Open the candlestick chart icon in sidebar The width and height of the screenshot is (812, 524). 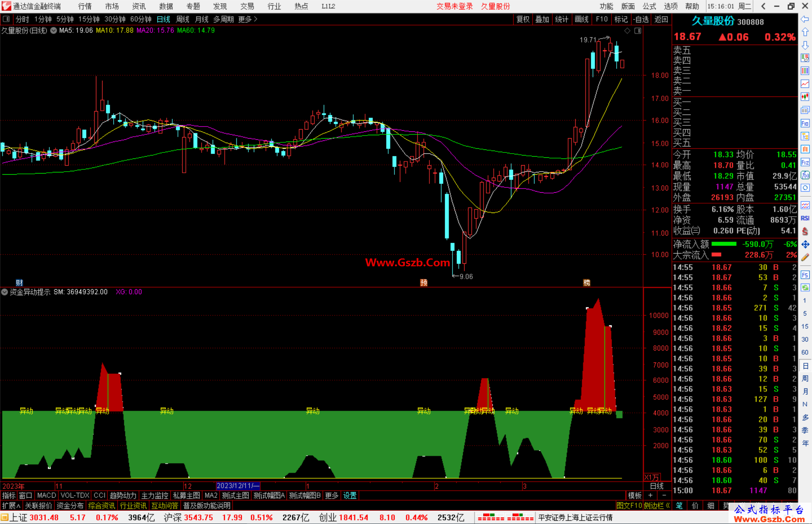click(x=805, y=97)
